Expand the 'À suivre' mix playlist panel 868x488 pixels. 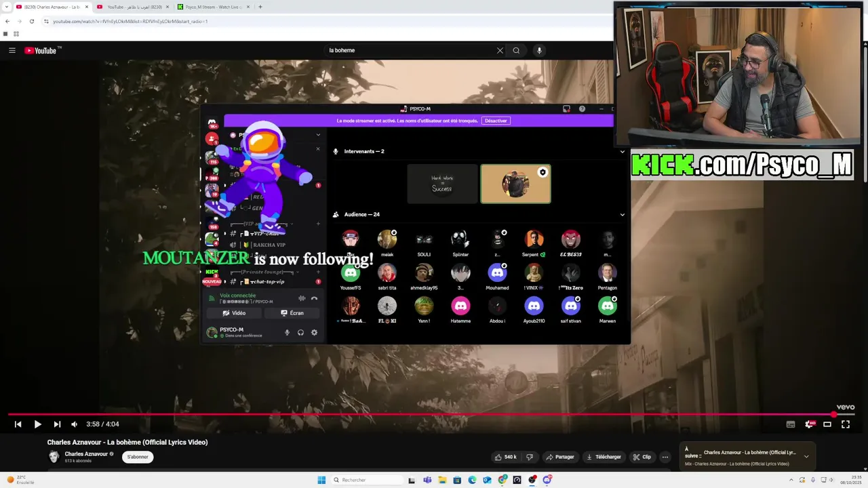point(806,457)
